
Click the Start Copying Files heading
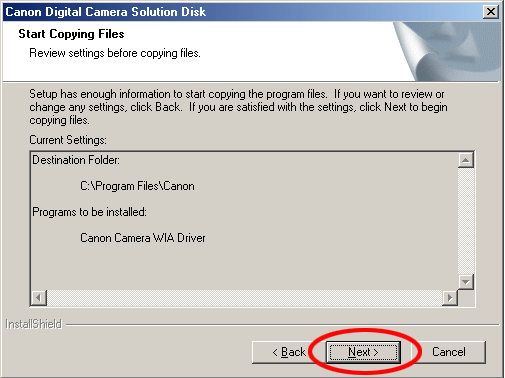pyautogui.click(x=71, y=34)
